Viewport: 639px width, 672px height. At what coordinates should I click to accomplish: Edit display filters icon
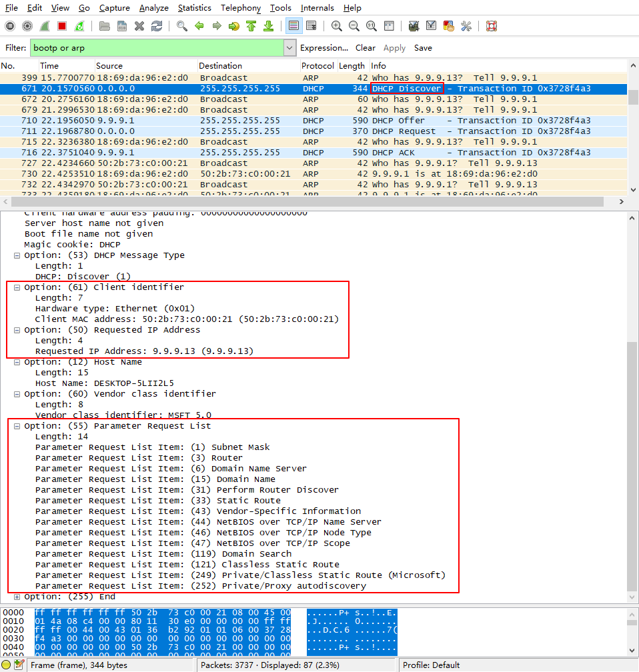pyautogui.click(x=431, y=26)
